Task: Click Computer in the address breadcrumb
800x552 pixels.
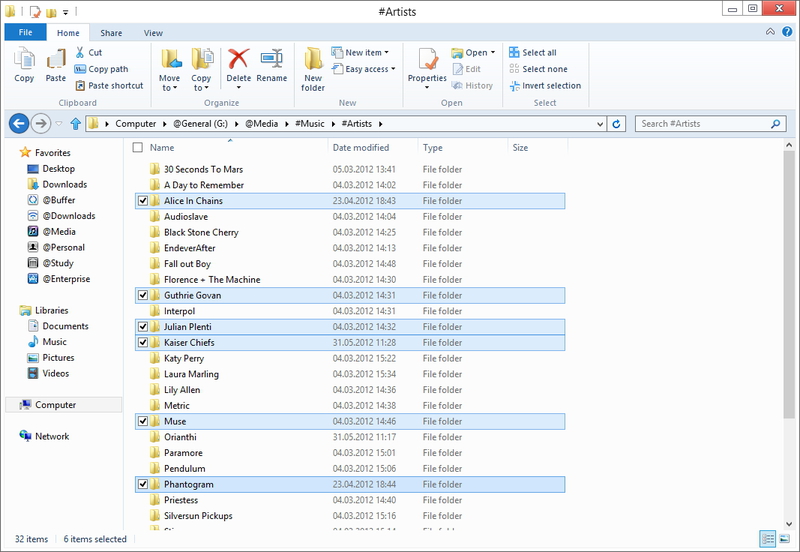Action: pos(136,123)
